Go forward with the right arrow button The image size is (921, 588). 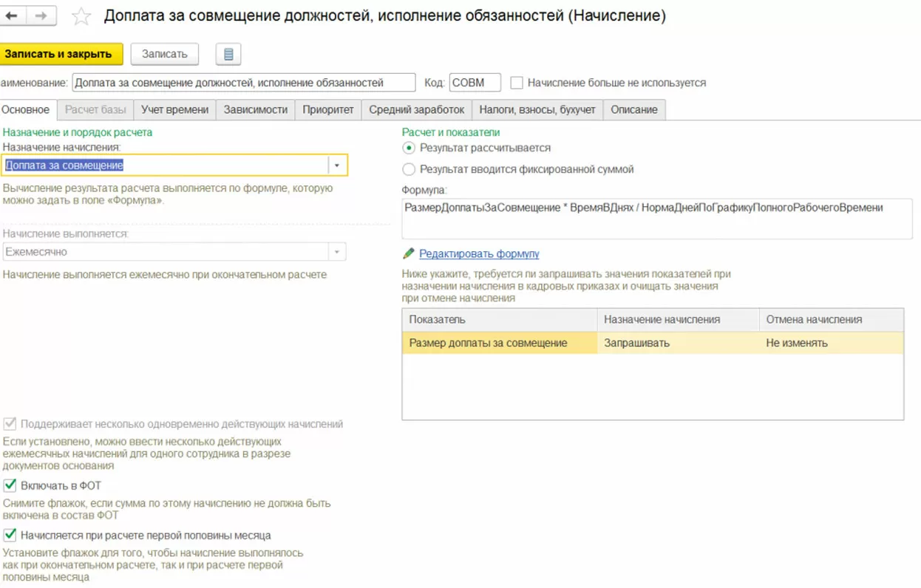click(x=42, y=16)
